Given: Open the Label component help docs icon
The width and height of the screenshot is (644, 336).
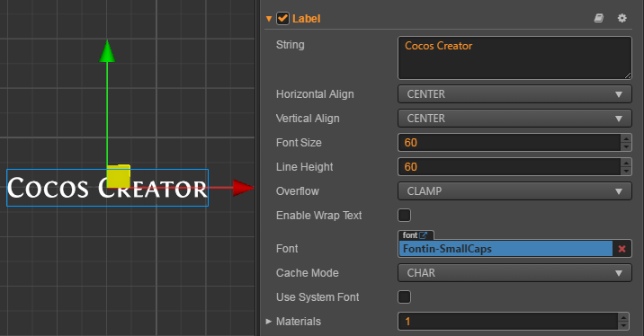Looking at the screenshot, I should pyautogui.click(x=599, y=18).
